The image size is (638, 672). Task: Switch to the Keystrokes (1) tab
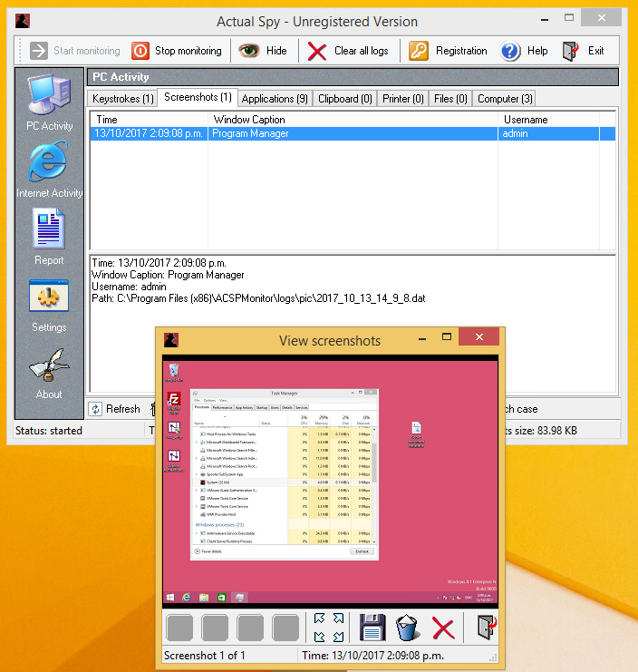tap(123, 99)
